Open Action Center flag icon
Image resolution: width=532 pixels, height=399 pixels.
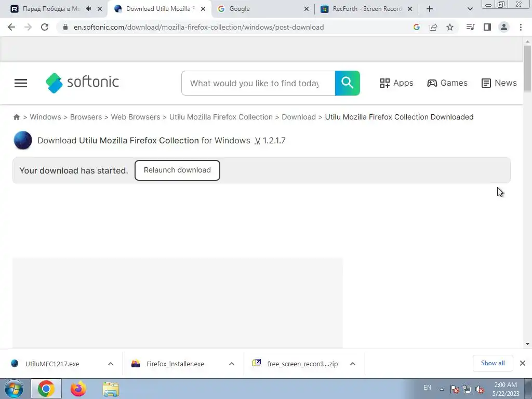(455, 389)
